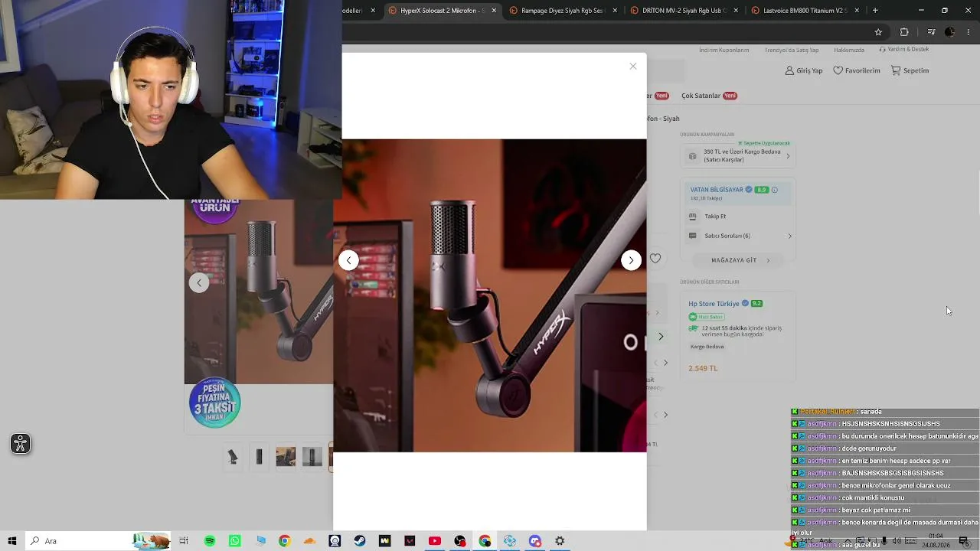Switch to DRİTON MV-2 Siyah Rgb tab
The width and height of the screenshot is (980, 551).
(x=684, y=11)
